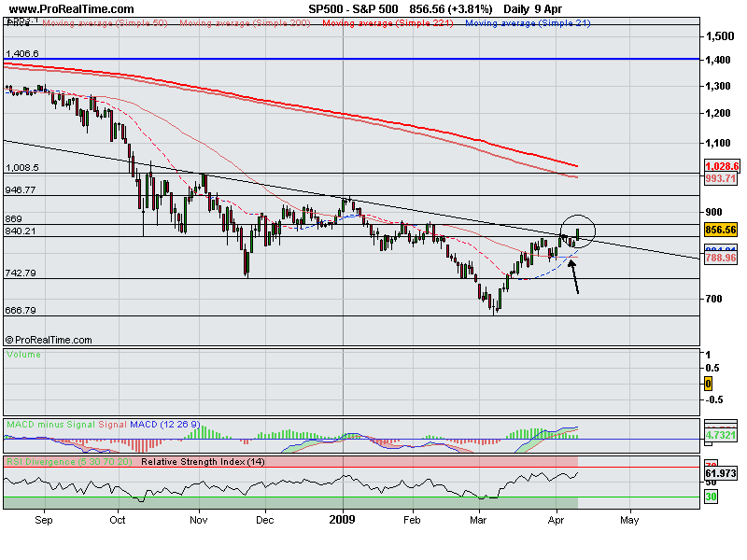The width and height of the screenshot is (747, 560).
Task: Click the green 4.7321 MACD value tag
Action: point(721,435)
